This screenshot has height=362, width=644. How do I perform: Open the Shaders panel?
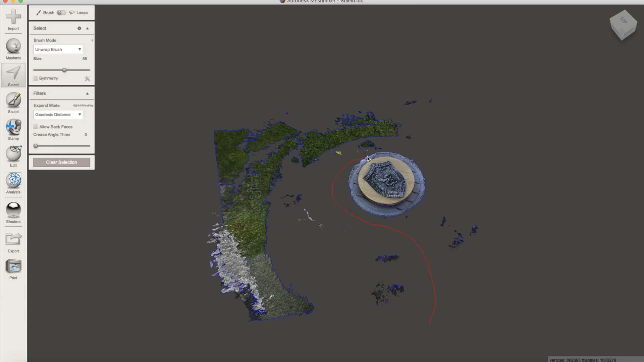[x=13, y=210]
